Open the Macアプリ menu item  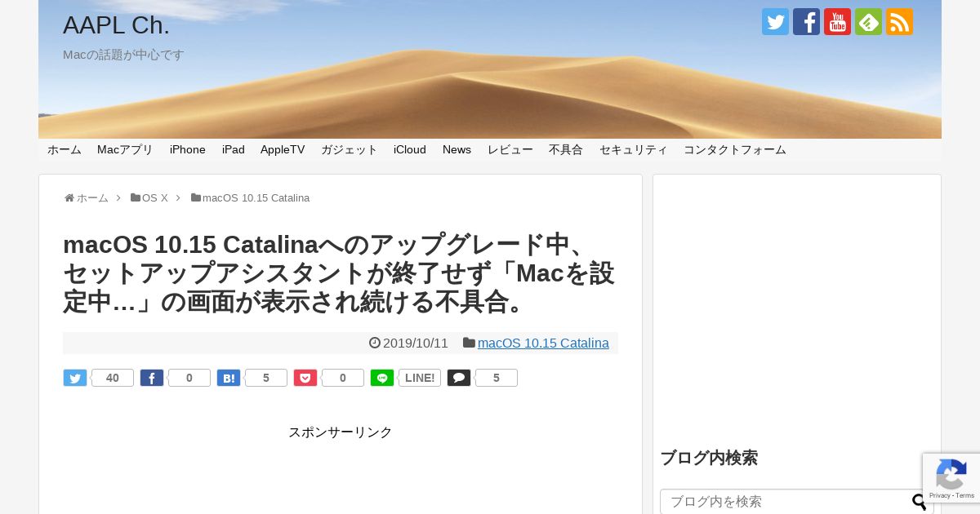125,149
